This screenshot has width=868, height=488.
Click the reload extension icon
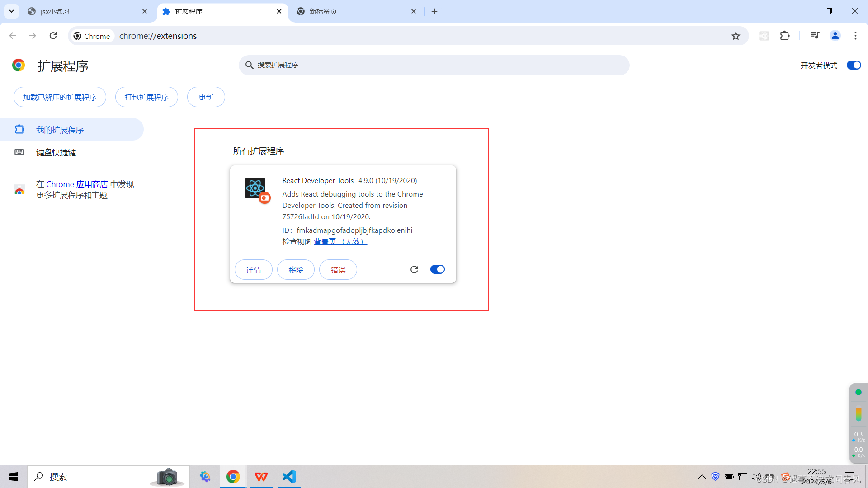tap(414, 269)
